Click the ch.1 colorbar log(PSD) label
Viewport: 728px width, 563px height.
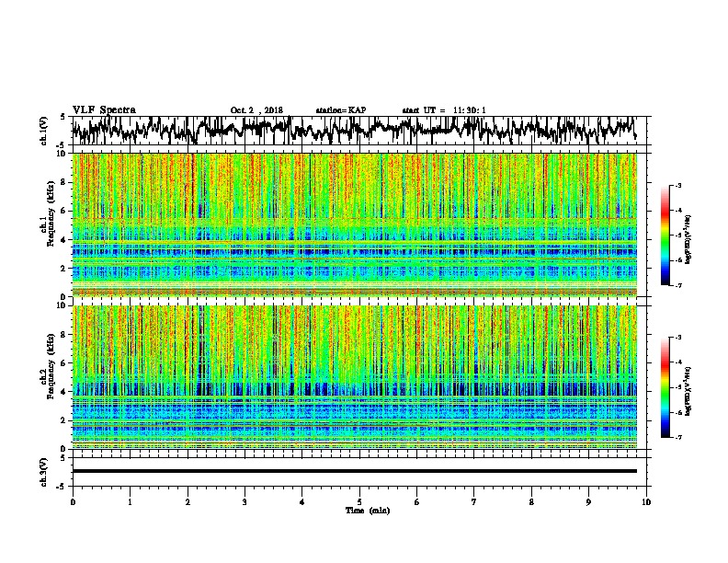tap(688, 239)
